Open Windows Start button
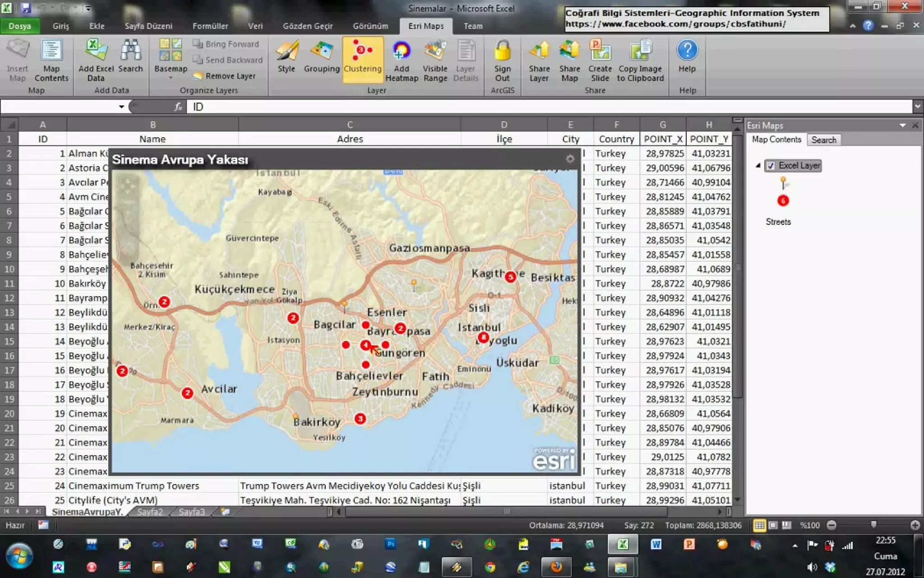This screenshot has width=924, height=578. [19, 556]
